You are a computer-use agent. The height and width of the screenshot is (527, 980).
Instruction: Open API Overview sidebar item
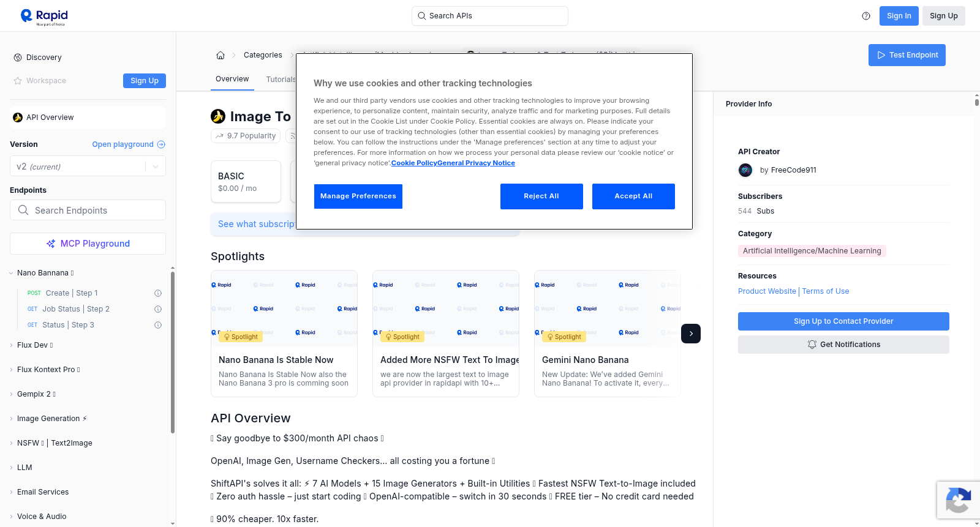(x=88, y=118)
